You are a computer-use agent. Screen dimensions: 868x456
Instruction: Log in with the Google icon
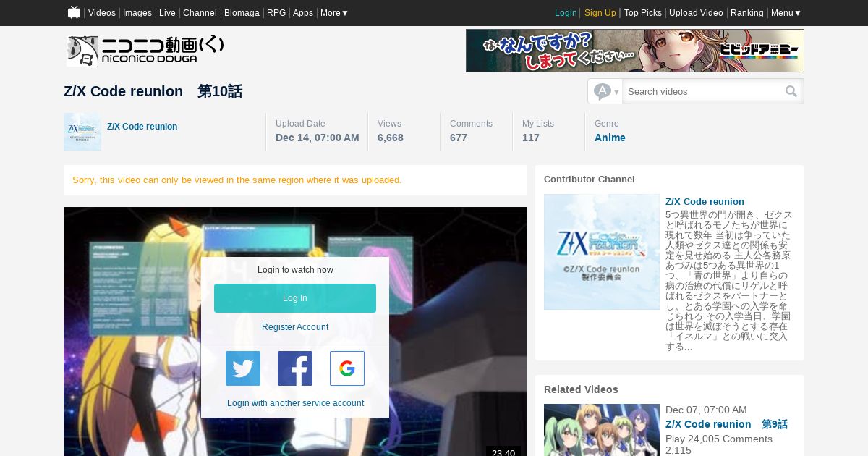(347, 368)
